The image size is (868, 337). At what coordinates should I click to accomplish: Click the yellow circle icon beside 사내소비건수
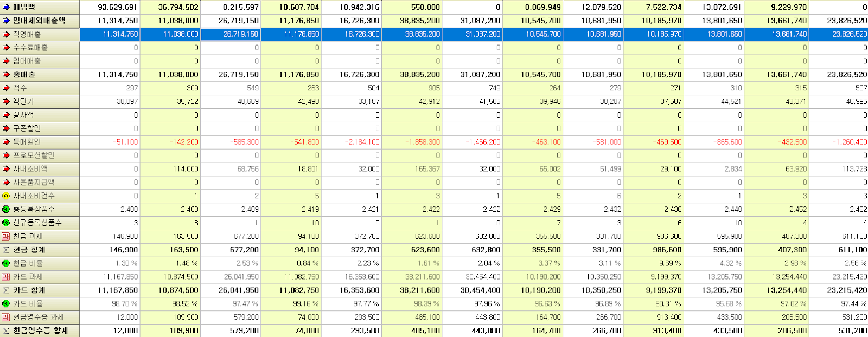pyautogui.click(x=6, y=196)
